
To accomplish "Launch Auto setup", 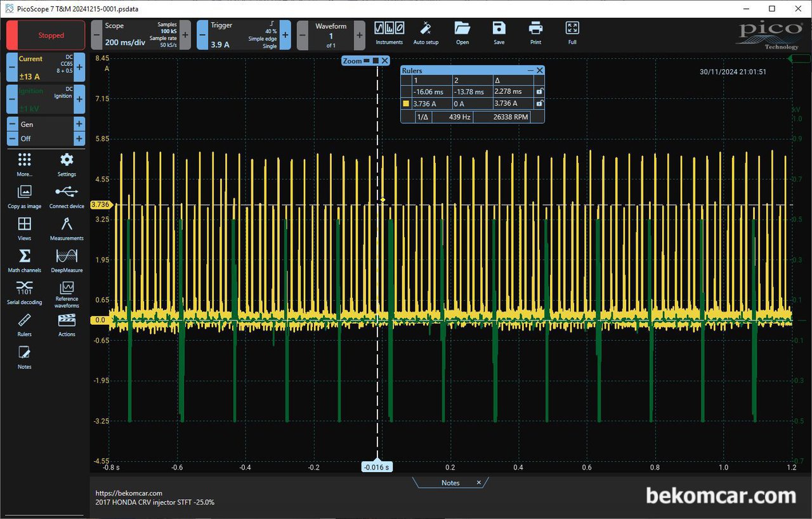I will (426, 34).
